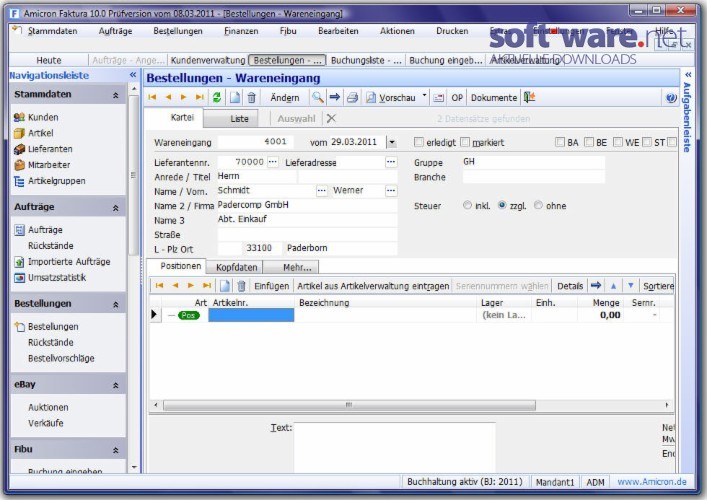Click the card icon left of OP
The width and height of the screenshot is (707, 500).
pyautogui.click(x=438, y=98)
